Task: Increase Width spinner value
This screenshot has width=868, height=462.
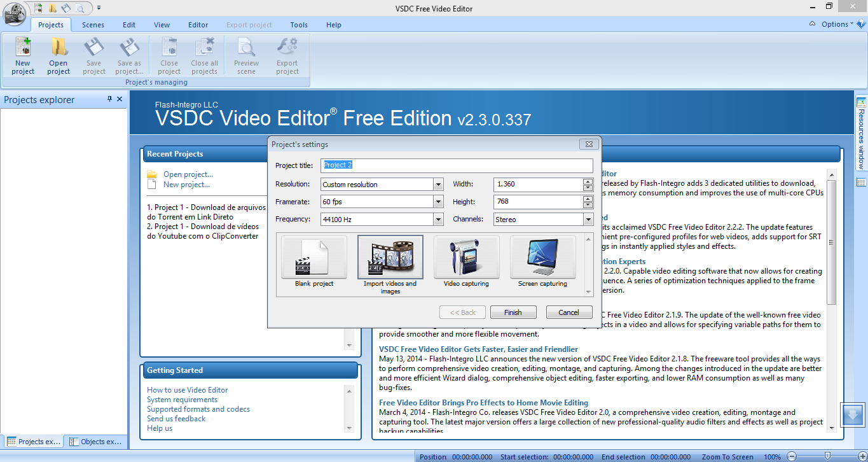Action: pos(588,181)
